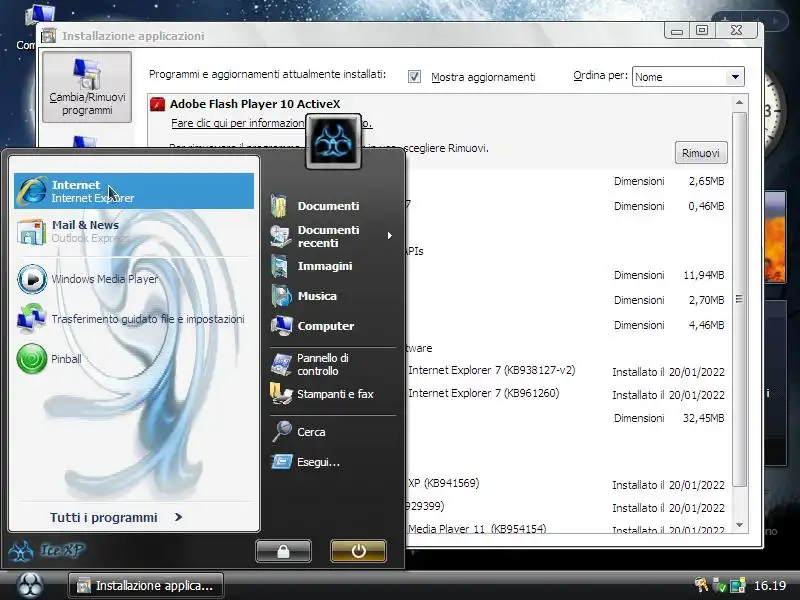Open Internet Explorer from Start menu
The height and width of the screenshot is (600, 800).
coord(134,191)
